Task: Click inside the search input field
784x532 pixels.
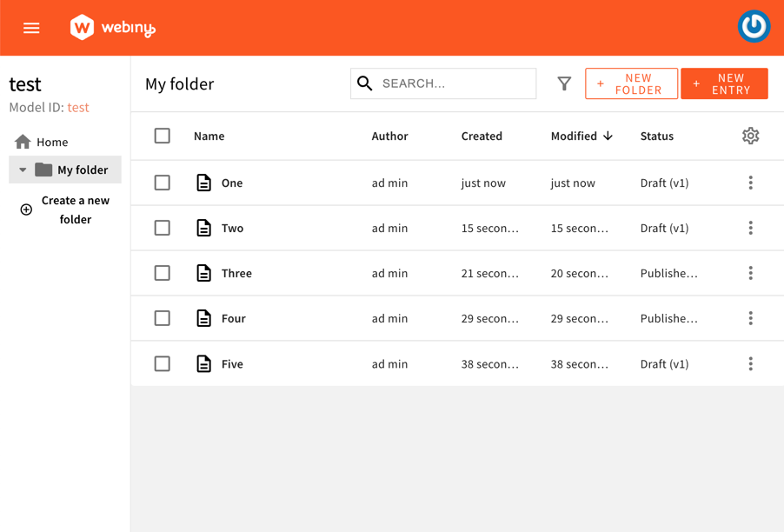Action: click(452, 83)
